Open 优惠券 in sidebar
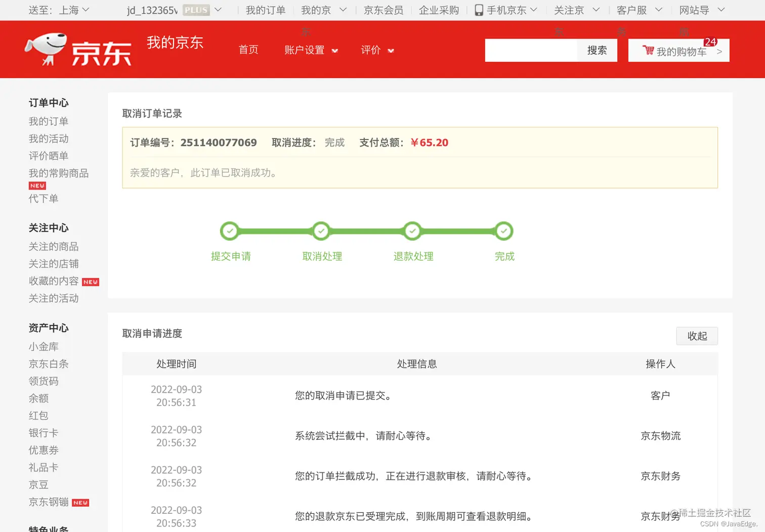765x532 pixels. point(44,450)
